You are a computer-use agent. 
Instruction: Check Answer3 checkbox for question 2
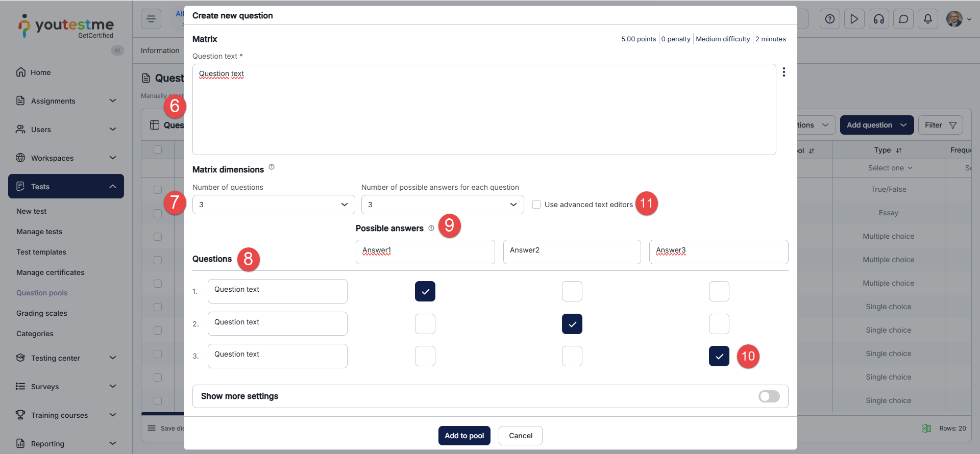coord(719,324)
